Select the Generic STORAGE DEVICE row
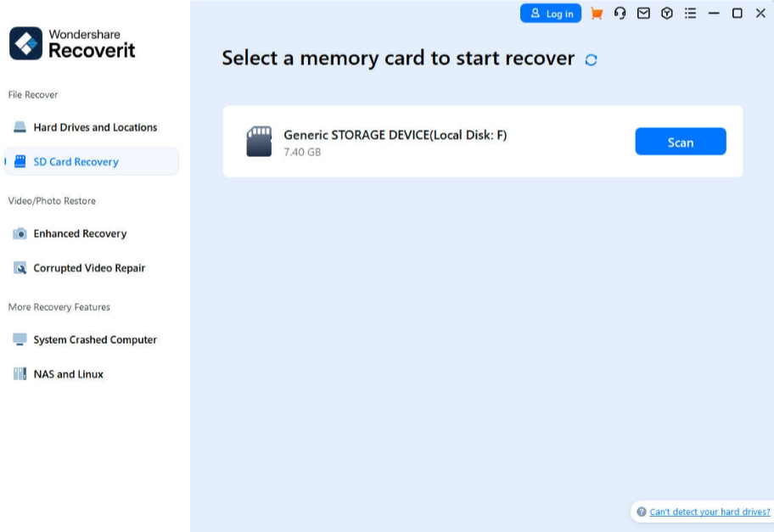Image resolution: width=774 pixels, height=532 pixels. [x=424, y=142]
